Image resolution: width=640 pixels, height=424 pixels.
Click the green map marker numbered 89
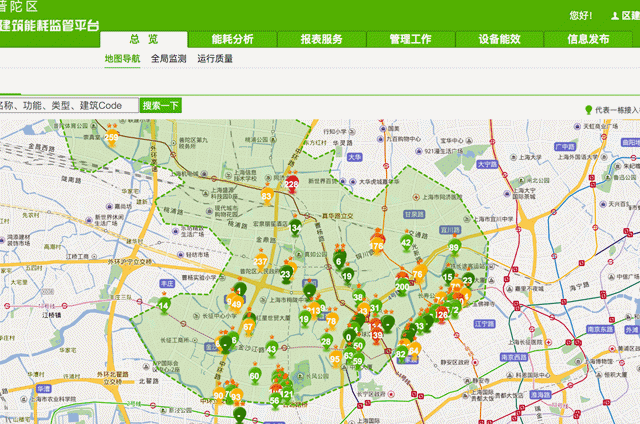pos(453,248)
